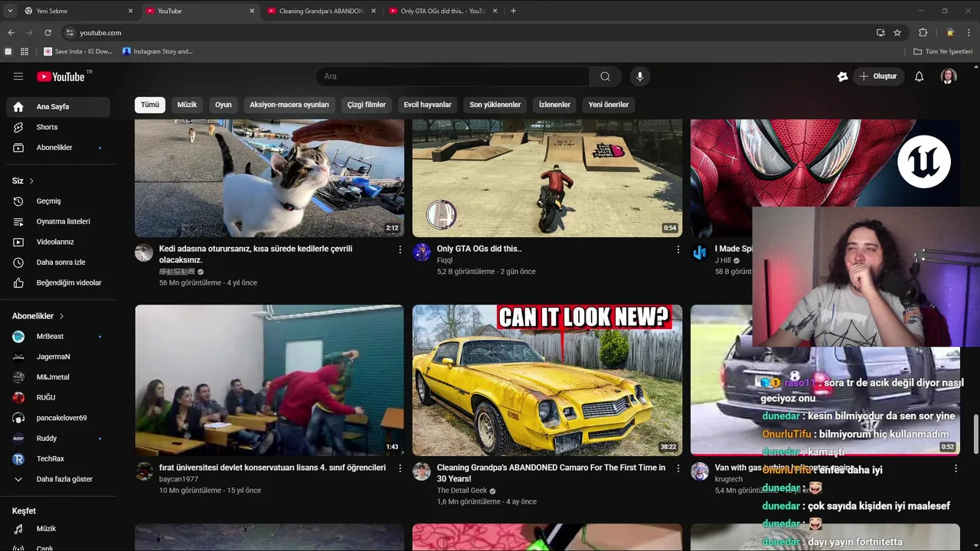Play the GTA motorbike video thumbnail

coord(547,178)
